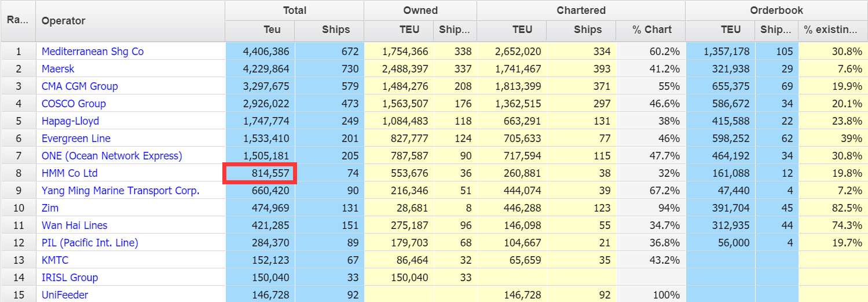868x302 pixels.
Task: Open ONE (Ocean Network Express) link
Action: click(x=112, y=156)
